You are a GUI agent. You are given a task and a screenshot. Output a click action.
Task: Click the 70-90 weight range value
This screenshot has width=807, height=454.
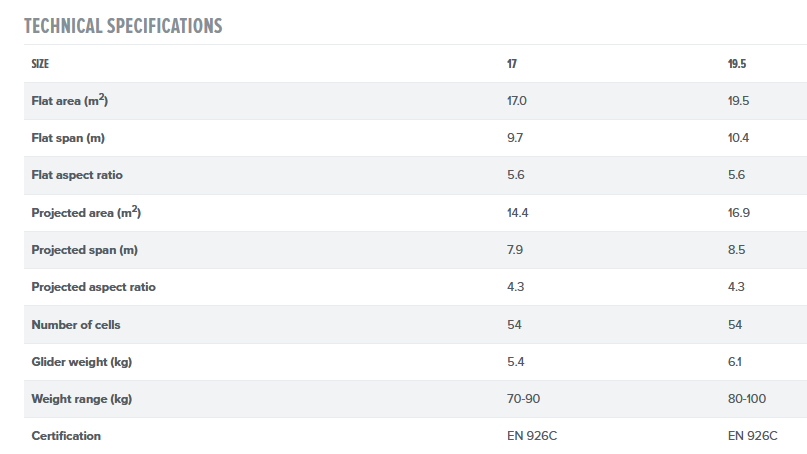pos(521,399)
